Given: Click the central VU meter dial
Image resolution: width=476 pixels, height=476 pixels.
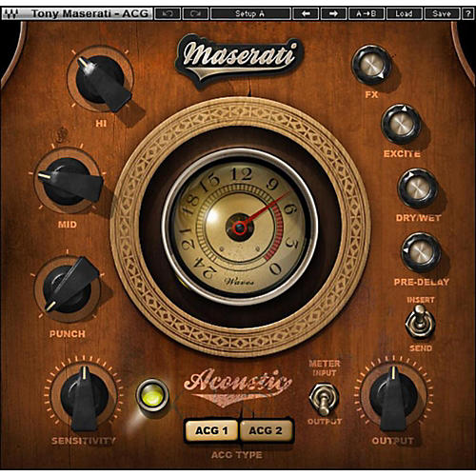Looking at the screenshot, I should 240,227.
